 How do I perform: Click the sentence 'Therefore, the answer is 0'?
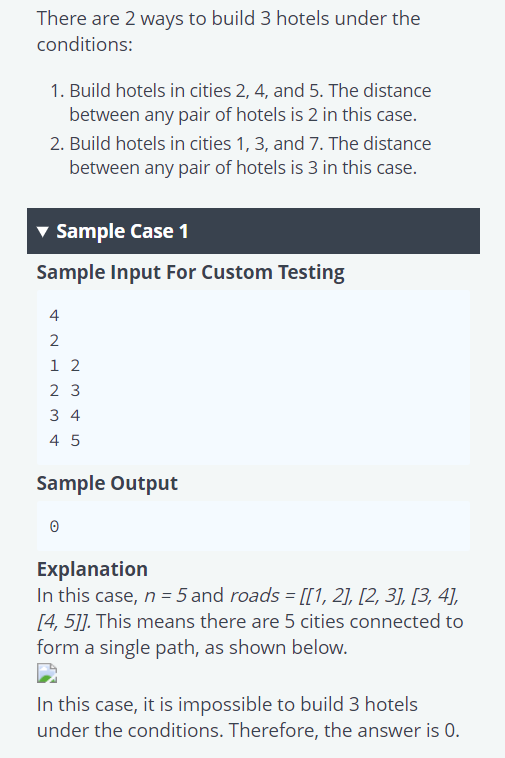pyautogui.click(x=344, y=730)
